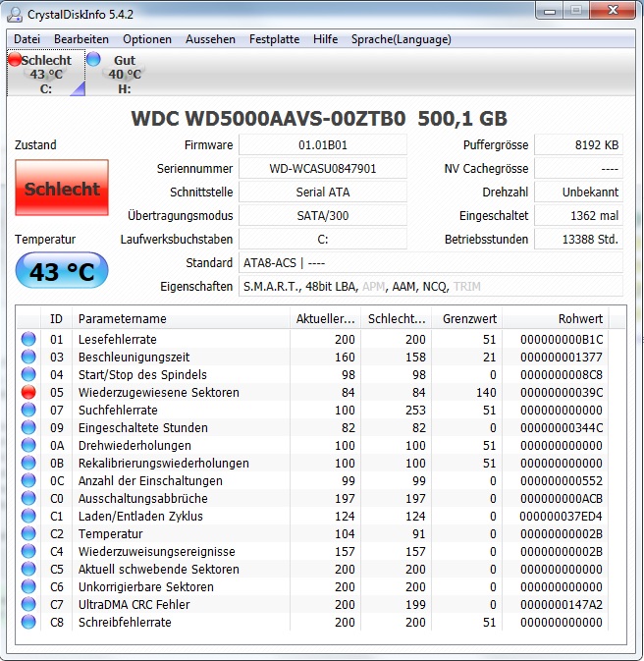Open the Festplatte menu
The width and height of the screenshot is (644, 661).
(x=274, y=39)
